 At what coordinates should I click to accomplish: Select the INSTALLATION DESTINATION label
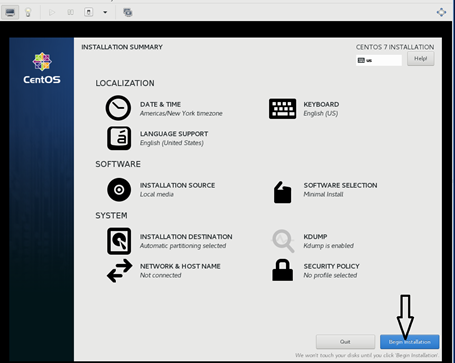(186, 237)
